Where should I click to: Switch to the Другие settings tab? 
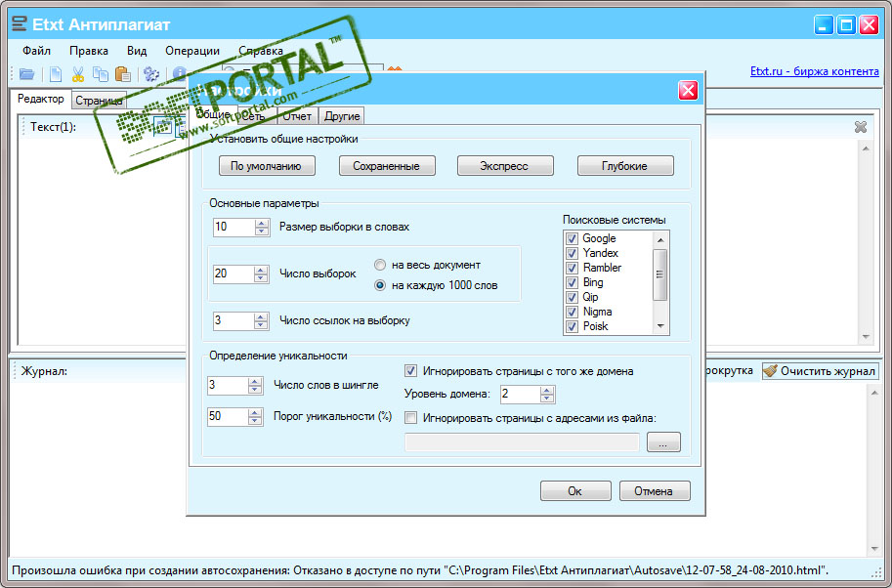coord(342,116)
